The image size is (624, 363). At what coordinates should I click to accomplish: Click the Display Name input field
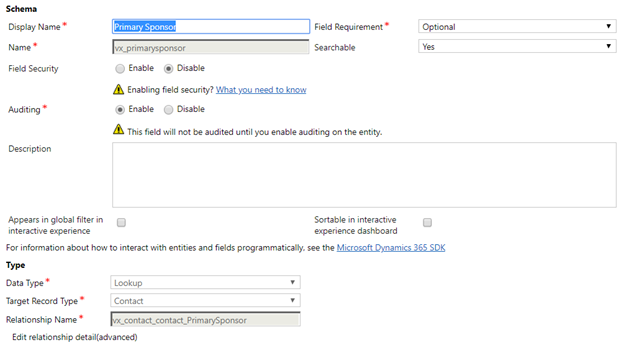(211, 27)
